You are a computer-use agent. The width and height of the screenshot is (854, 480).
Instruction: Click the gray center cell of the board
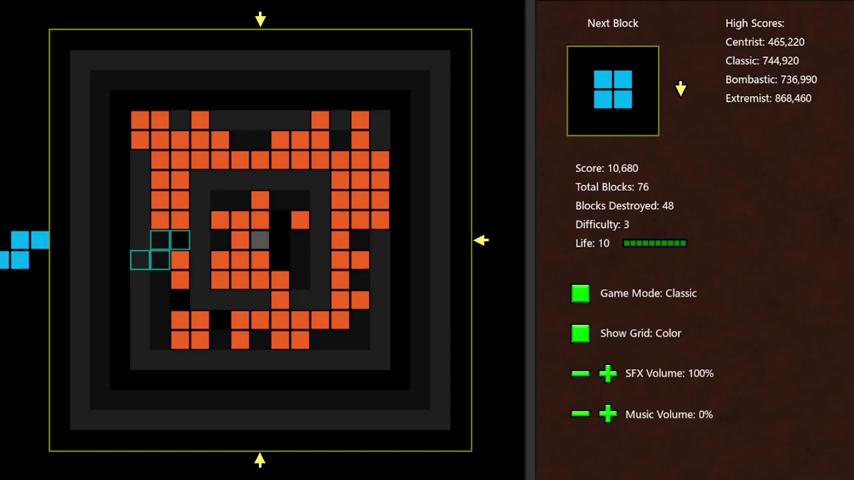(x=260, y=240)
